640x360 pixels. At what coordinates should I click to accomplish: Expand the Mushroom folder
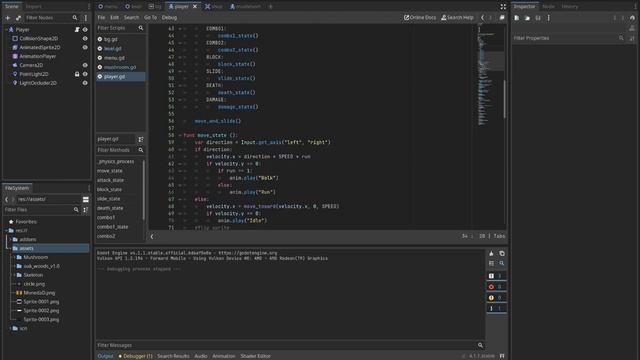pyautogui.click(x=15, y=258)
